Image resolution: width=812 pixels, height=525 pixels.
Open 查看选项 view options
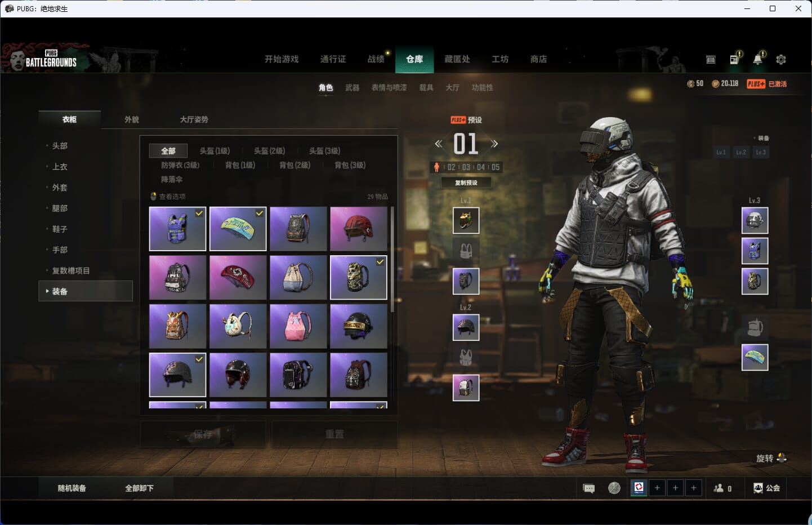pos(168,197)
